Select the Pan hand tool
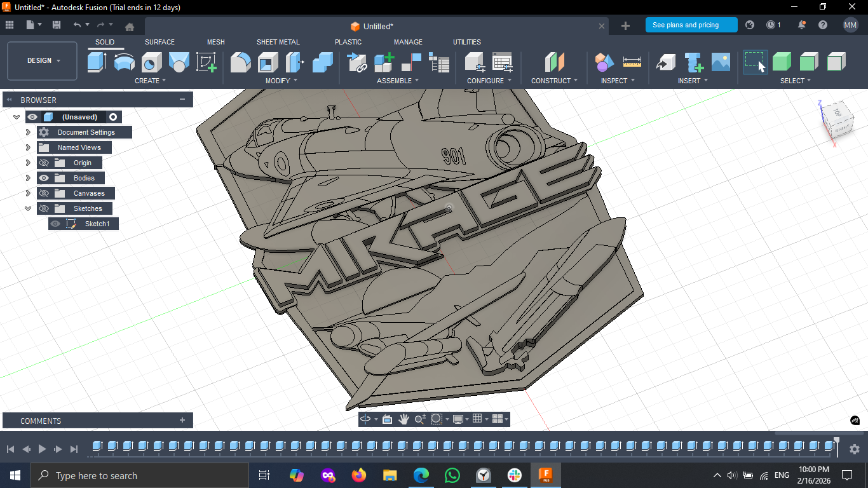This screenshot has width=868, height=488. tap(403, 419)
